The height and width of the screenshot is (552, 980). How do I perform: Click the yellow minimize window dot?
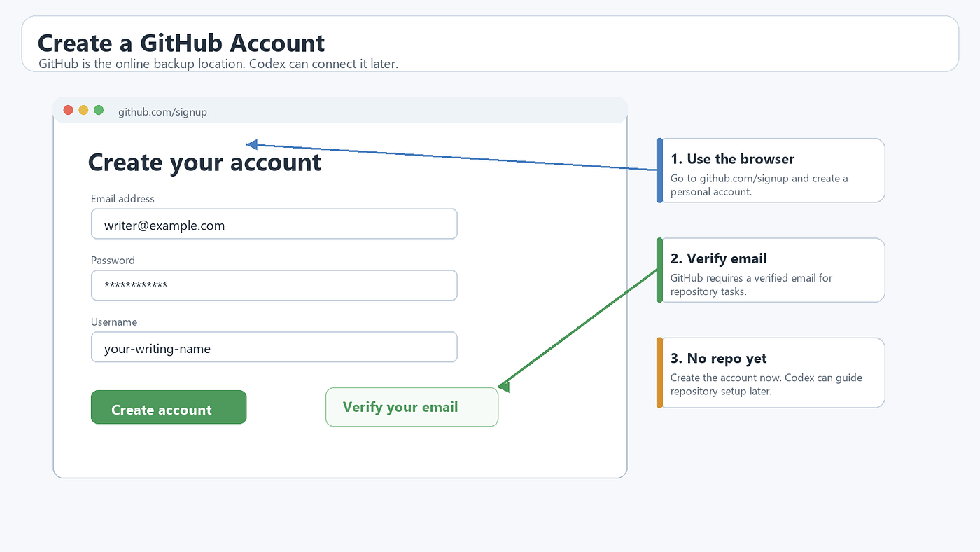click(83, 110)
